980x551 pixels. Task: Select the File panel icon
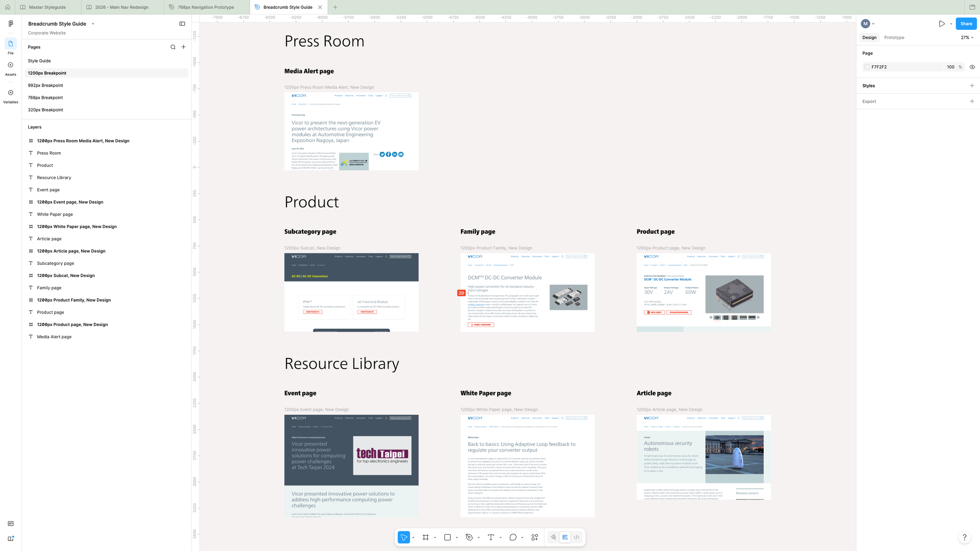tap(11, 43)
